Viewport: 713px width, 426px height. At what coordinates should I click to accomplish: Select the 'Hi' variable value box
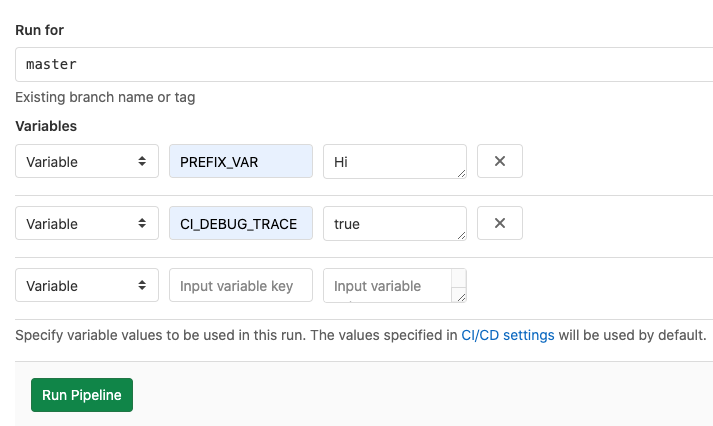point(390,161)
